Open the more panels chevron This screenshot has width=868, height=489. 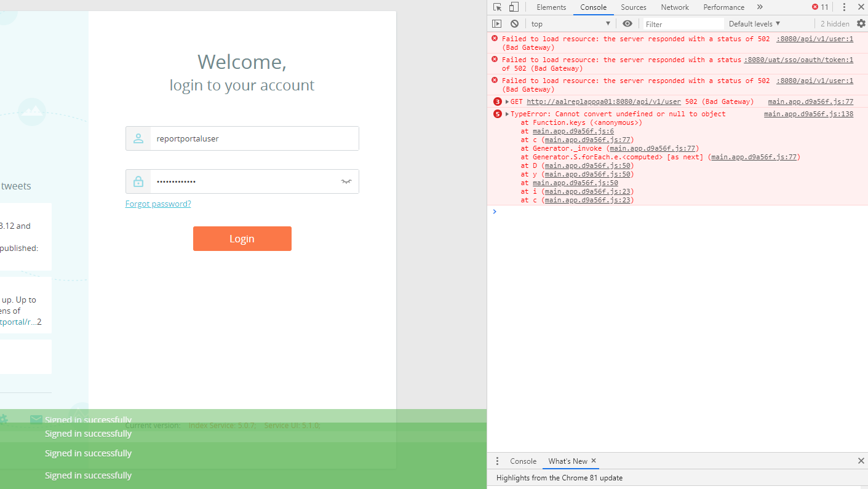click(760, 7)
